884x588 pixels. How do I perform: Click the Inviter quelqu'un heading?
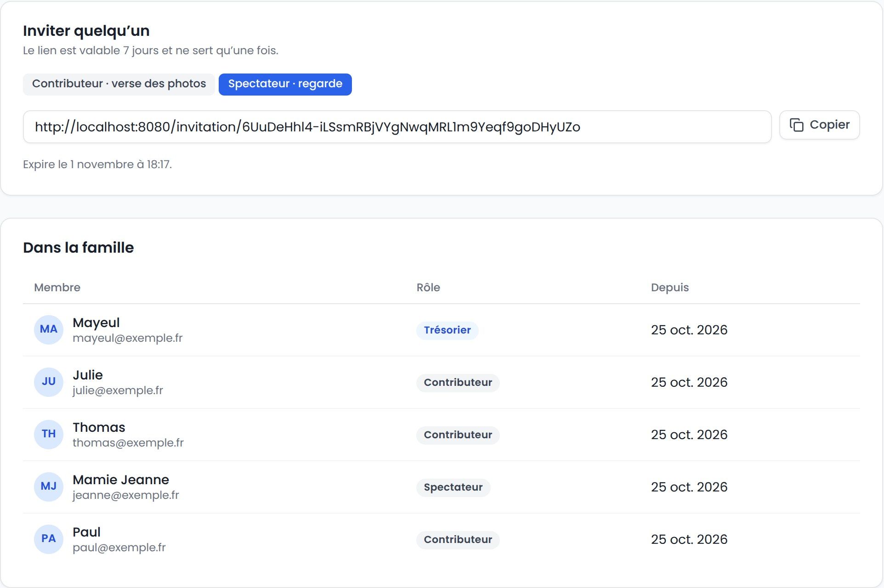pos(86,31)
